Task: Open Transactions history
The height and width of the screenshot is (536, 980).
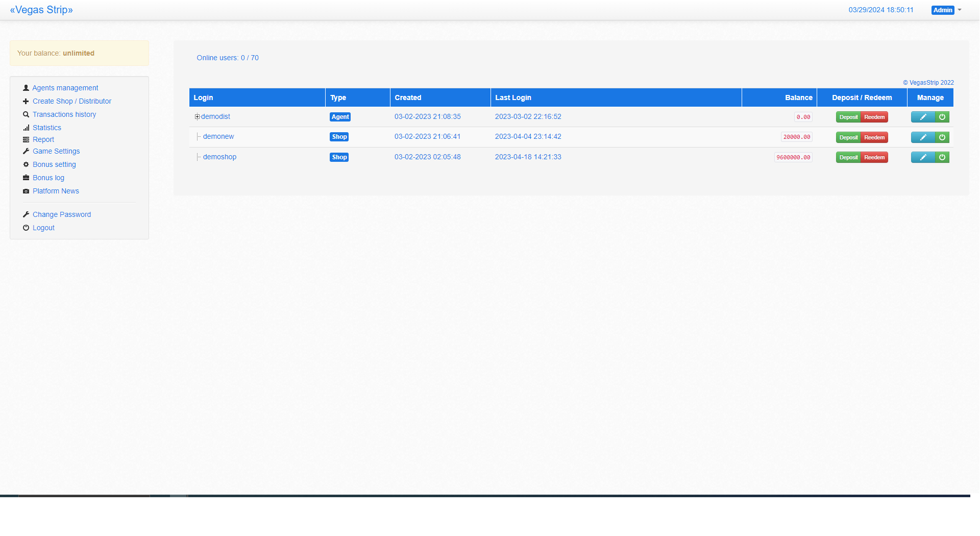Action: (64, 114)
